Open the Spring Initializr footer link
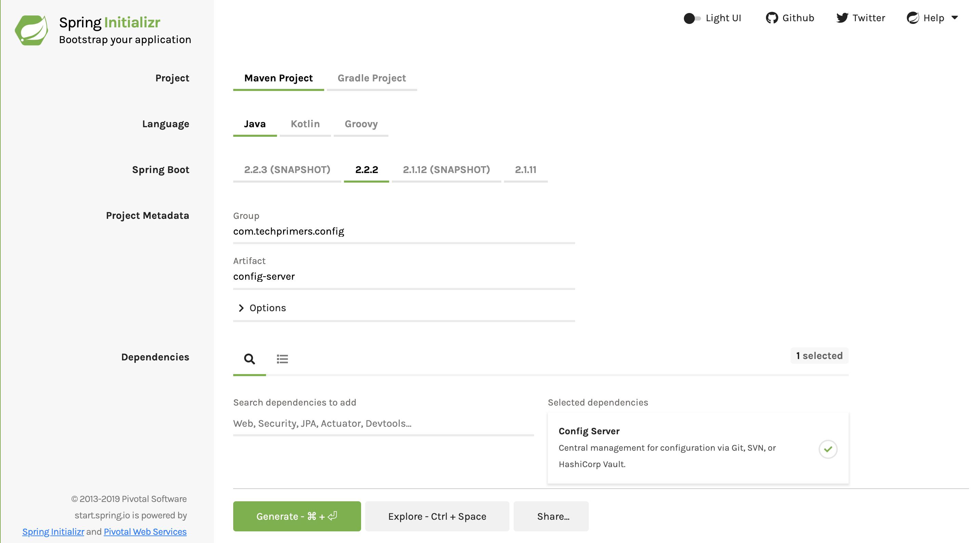The width and height of the screenshot is (980, 543). tap(53, 532)
